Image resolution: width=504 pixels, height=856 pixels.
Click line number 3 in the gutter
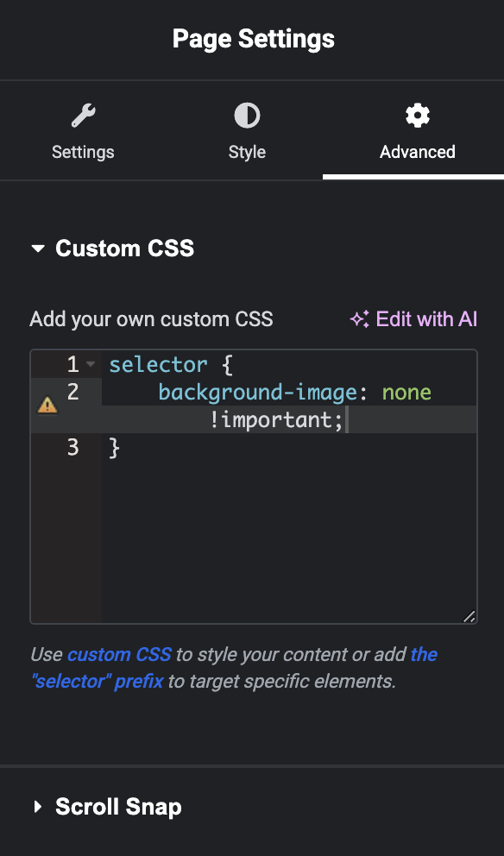tap(72, 448)
